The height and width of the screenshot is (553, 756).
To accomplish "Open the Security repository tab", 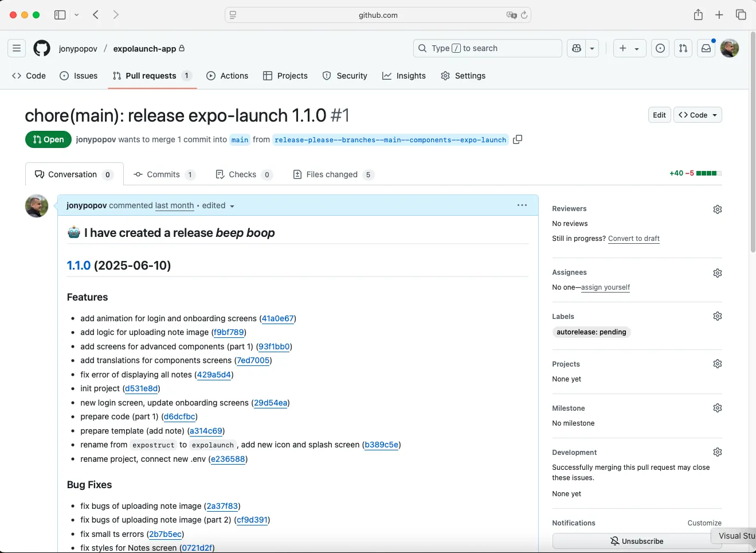I will tap(345, 76).
